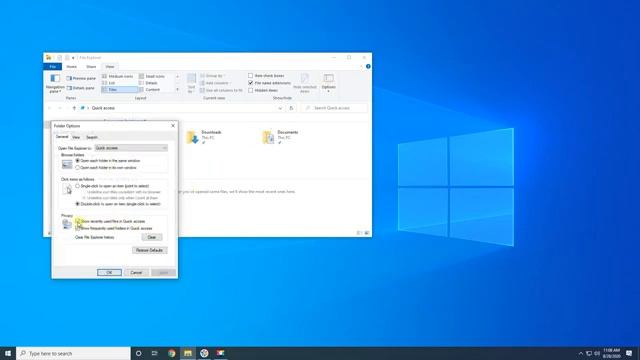
Task: Click the Cortana circle on the taskbar
Action: [x=138, y=353]
